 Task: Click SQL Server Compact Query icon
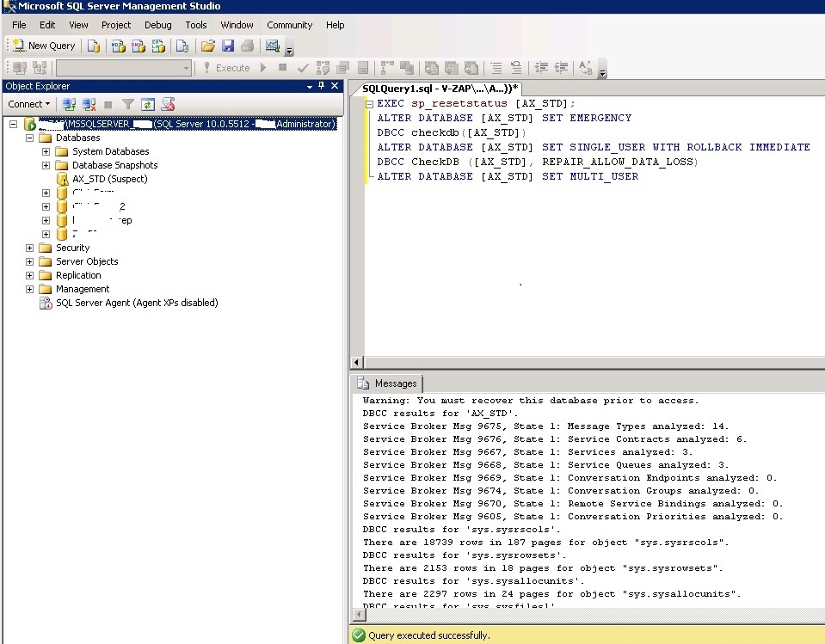182,46
